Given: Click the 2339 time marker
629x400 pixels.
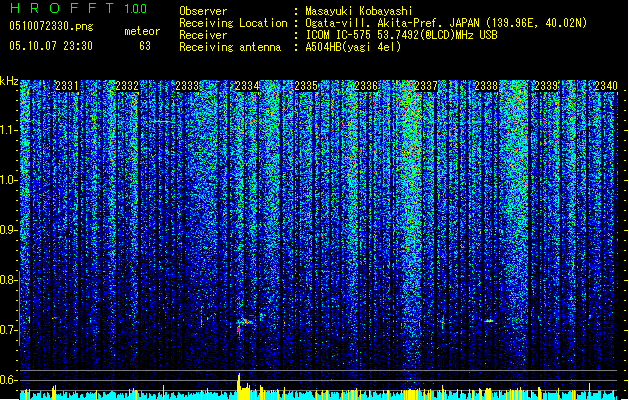Looking at the screenshot, I should 546,86.
